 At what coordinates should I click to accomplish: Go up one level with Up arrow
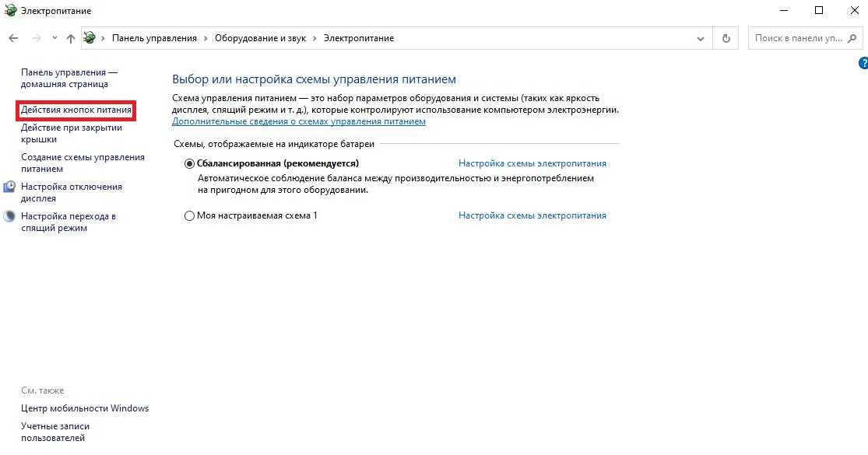coord(70,38)
